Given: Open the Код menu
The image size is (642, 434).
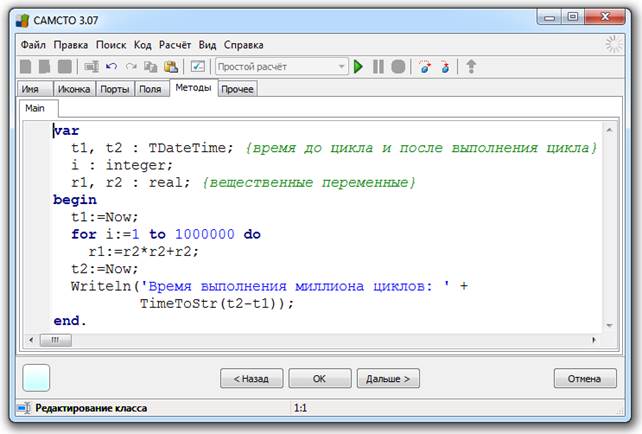Looking at the screenshot, I should pos(142,45).
